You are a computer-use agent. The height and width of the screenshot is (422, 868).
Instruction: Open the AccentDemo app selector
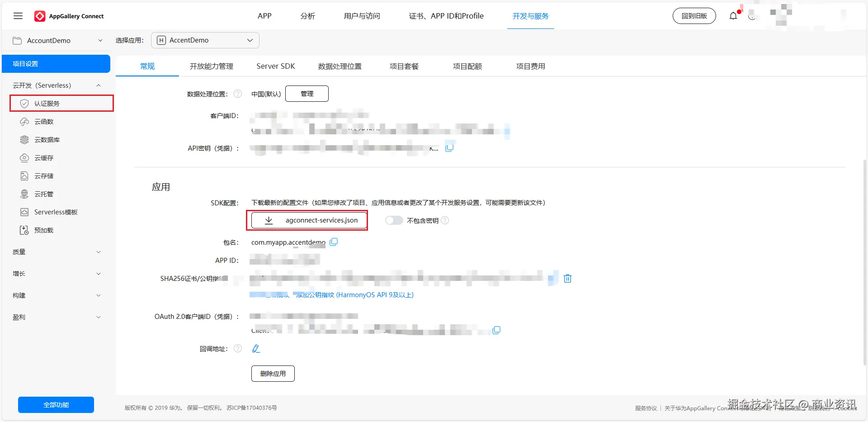[x=205, y=40]
